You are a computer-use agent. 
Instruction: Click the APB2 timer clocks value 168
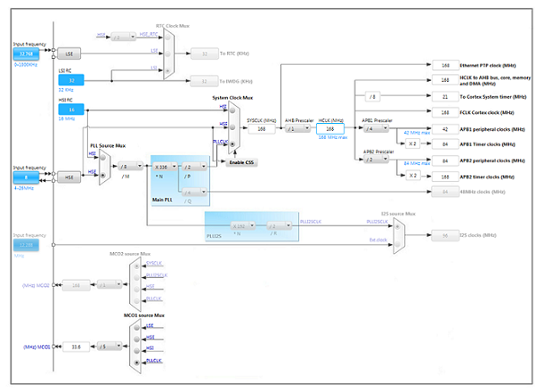pyautogui.click(x=445, y=177)
